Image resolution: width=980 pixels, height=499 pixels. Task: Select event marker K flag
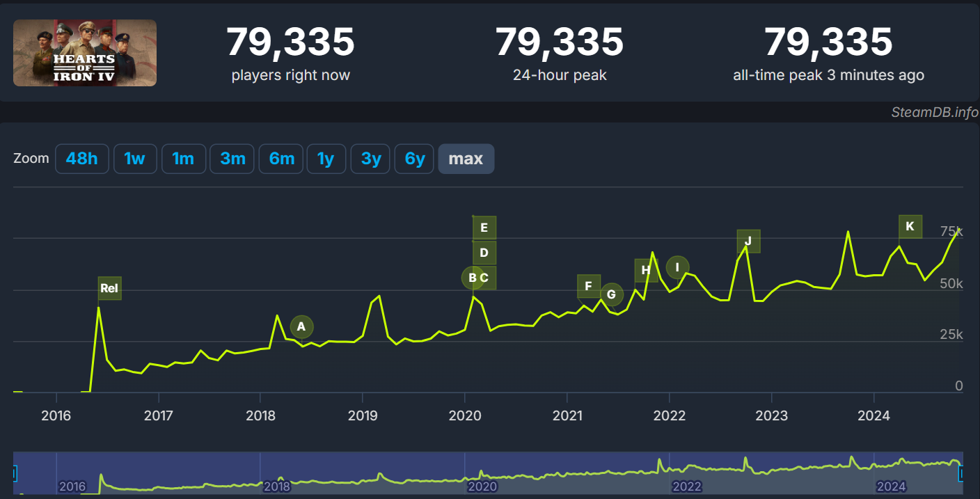pos(910,226)
